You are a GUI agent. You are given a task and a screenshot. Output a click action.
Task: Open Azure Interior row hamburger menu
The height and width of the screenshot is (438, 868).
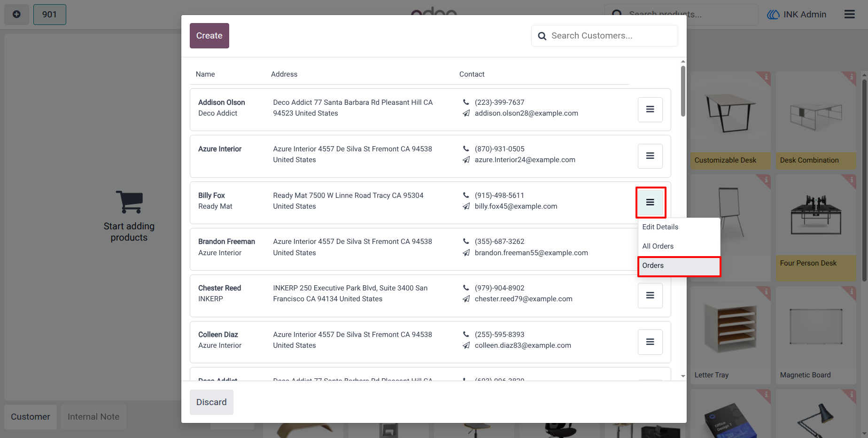coord(650,156)
